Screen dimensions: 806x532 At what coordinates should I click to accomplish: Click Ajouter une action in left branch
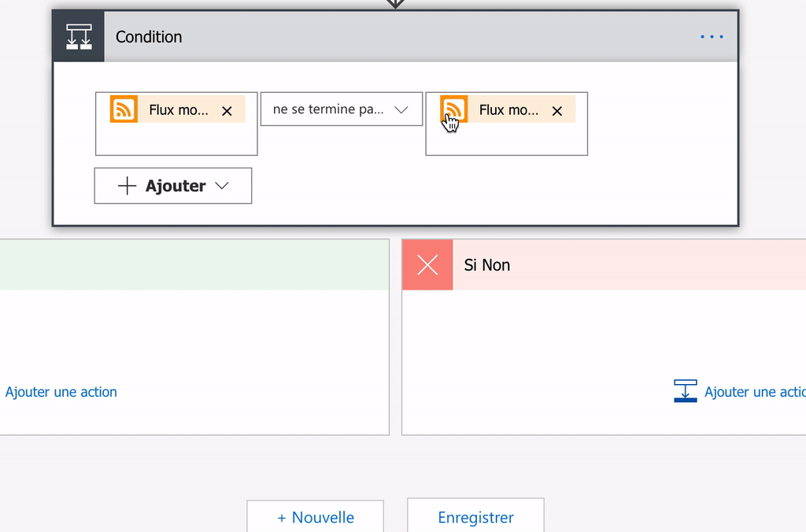point(61,392)
